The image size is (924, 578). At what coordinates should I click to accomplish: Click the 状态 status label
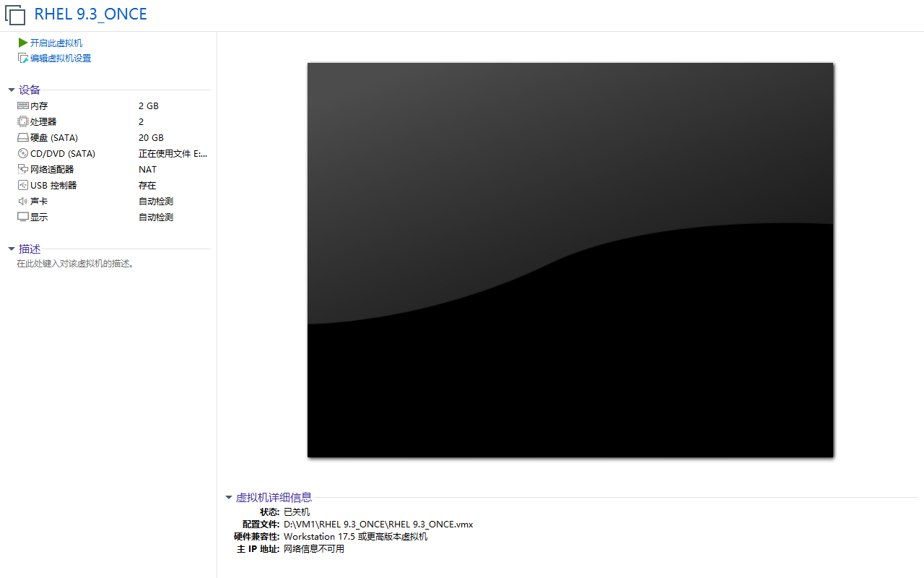[269, 512]
